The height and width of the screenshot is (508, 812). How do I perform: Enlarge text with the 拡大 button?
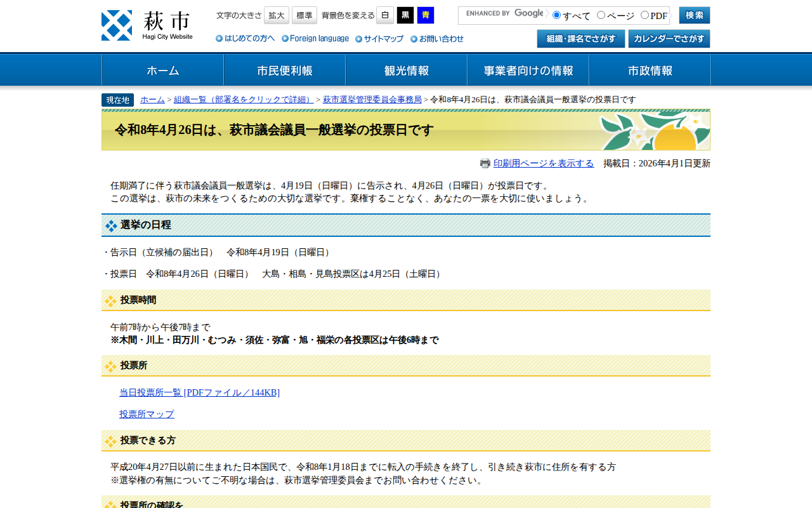point(276,14)
